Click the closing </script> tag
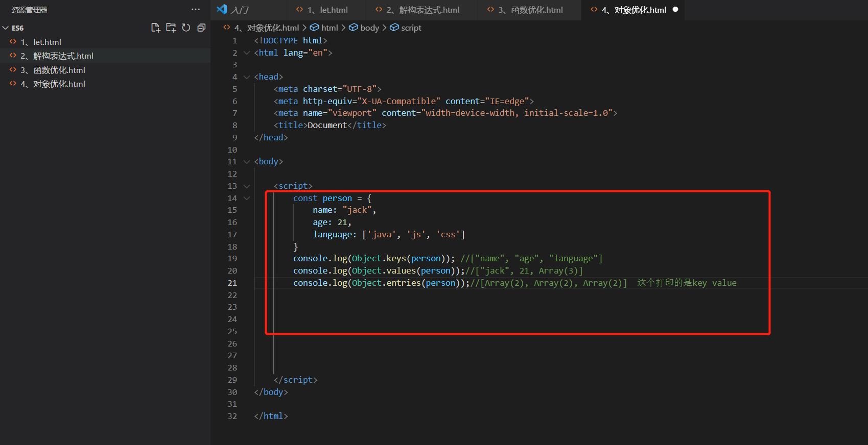This screenshot has height=445, width=868. pos(295,380)
